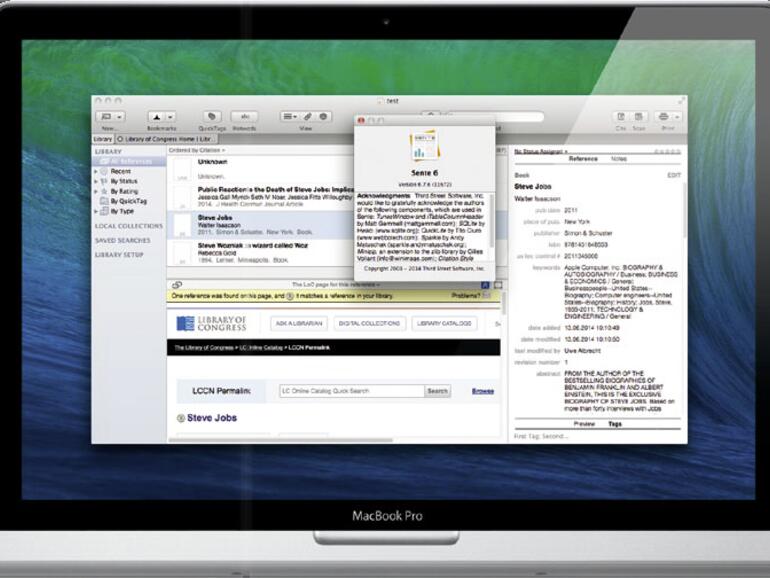
Task: Select the Steve Wozniak wizard called Woz row
Action: point(260,252)
